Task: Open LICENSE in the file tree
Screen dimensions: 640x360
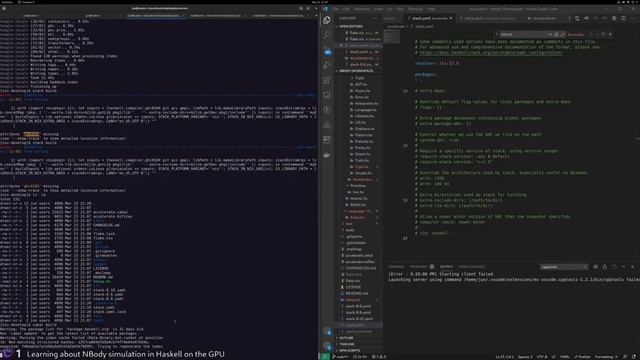Action: [353, 287]
